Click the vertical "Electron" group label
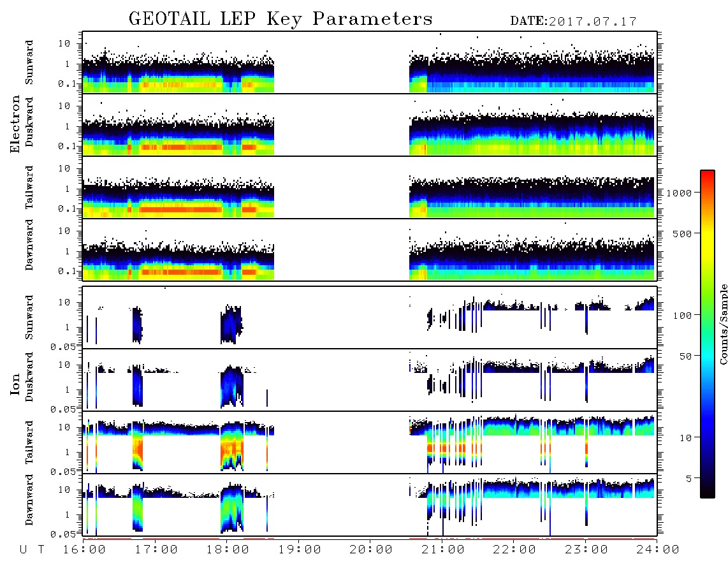 tap(15, 124)
